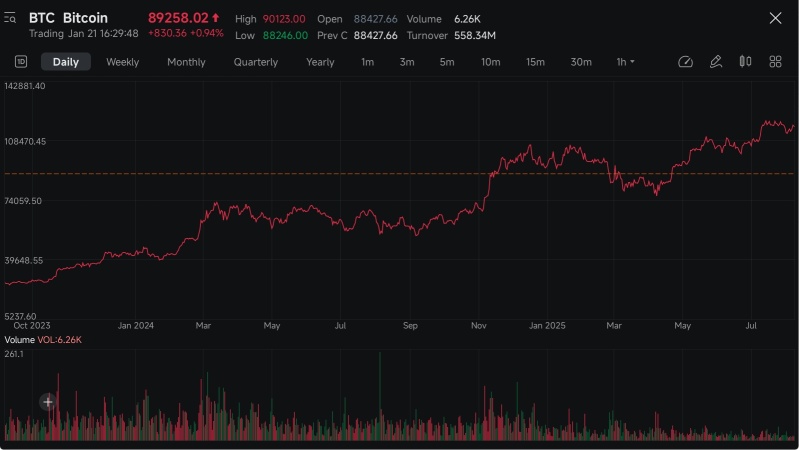Open the grid layout icon
799x450 pixels.
pos(775,62)
